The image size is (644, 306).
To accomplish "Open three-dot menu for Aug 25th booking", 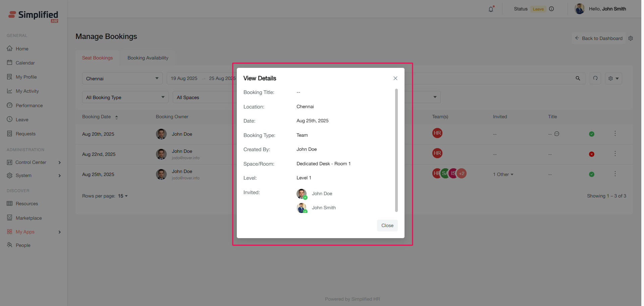I will [615, 174].
